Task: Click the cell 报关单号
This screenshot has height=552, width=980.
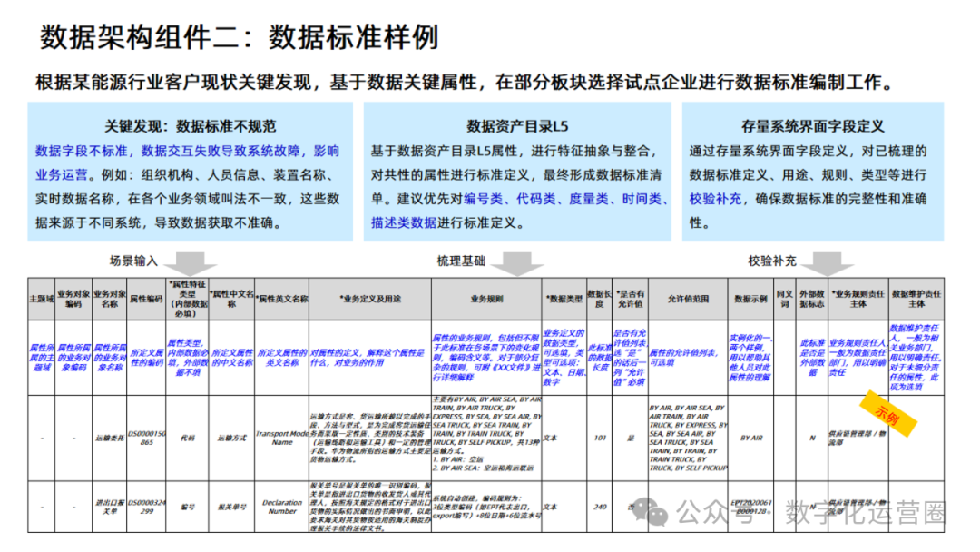Action: [x=232, y=507]
